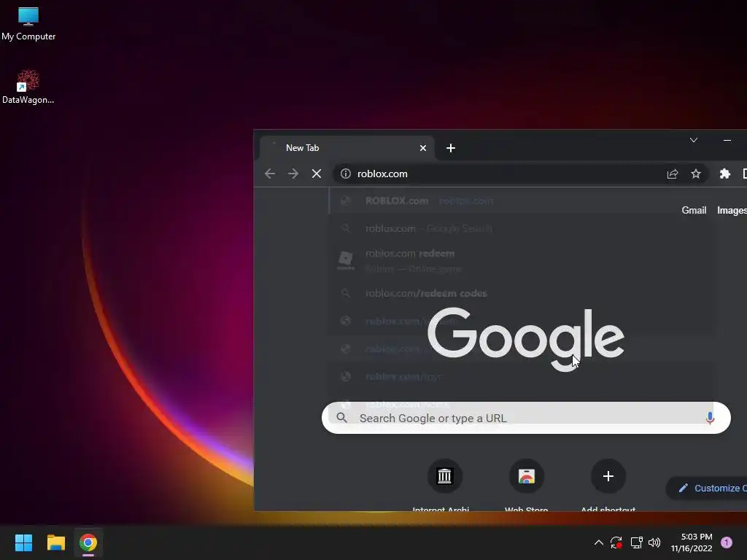Open File Explorer from taskbar

click(55, 542)
